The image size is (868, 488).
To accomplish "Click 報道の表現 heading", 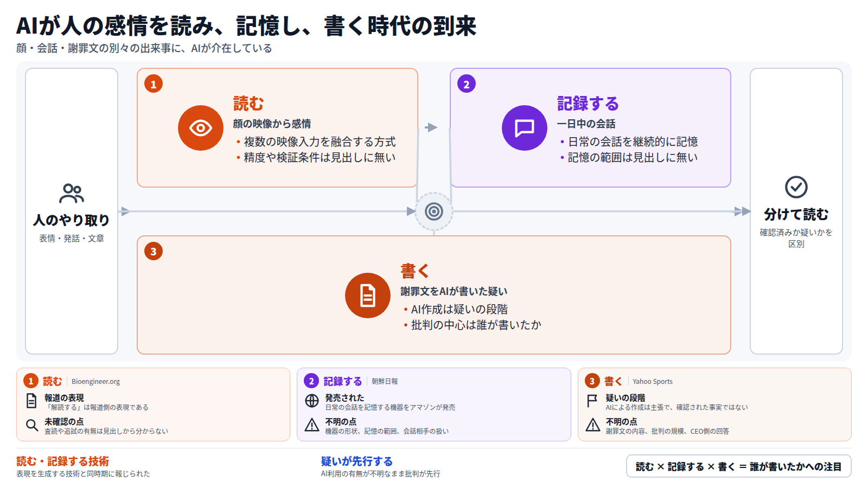I will tap(64, 397).
